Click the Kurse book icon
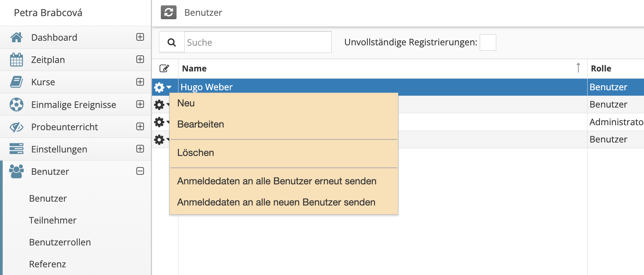The image size is (644, 275). pyautogui.click(x=17, y=82)
